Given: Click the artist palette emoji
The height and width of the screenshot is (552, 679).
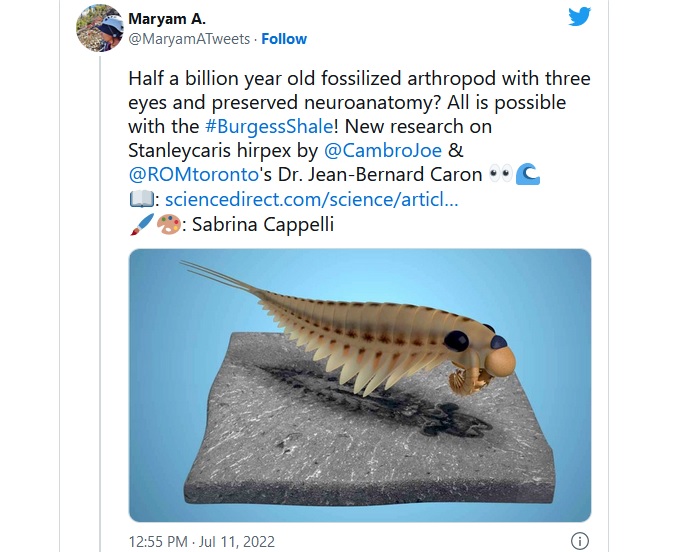Looking at the screenshot, I should [168, 224].
